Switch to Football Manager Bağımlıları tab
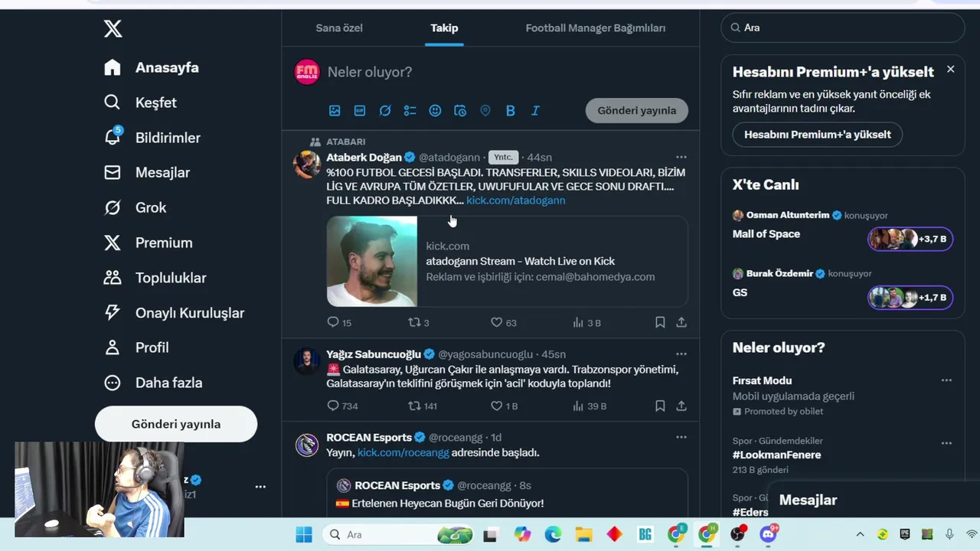The height and width of the screenshot is (551, 980). pyautogui.click(x=596, y=28)
